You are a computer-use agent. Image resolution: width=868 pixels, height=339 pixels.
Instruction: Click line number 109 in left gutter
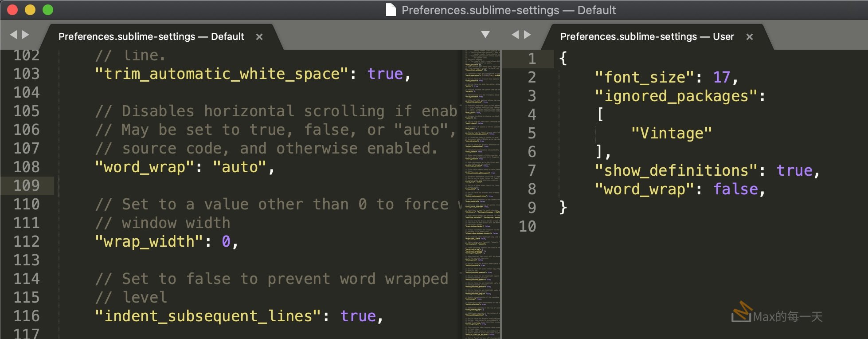(27, 185)
